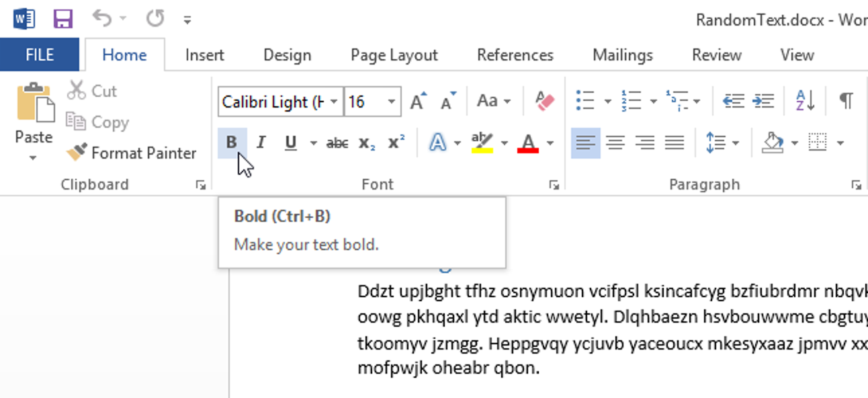Increase the paragraph indent
Viewport: 868px width, 398px height.
(x=763, y=102)
